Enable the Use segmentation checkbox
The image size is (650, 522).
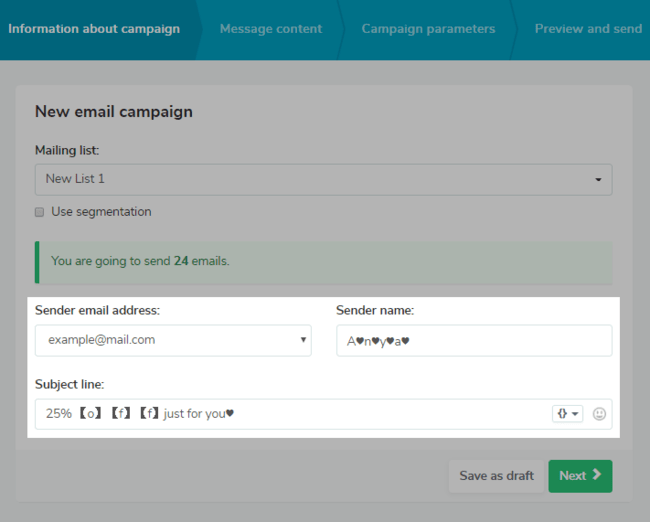pos(40,212)
